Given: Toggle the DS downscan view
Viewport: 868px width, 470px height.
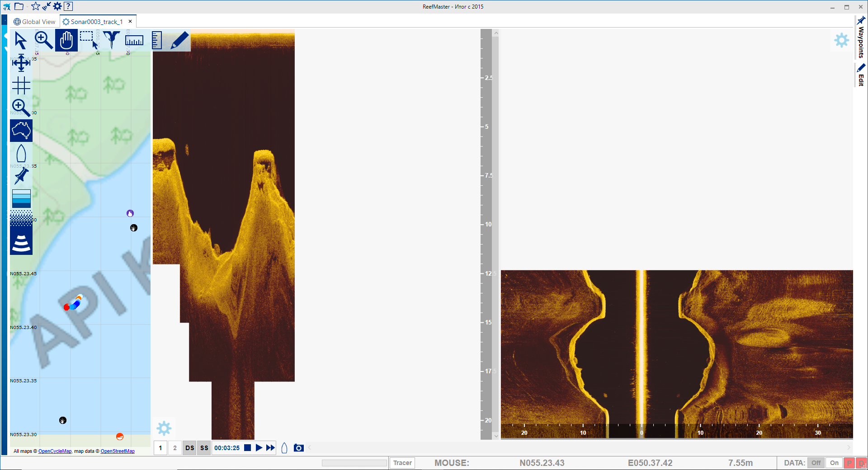Looking at the screenshot, I should [190, 448].
